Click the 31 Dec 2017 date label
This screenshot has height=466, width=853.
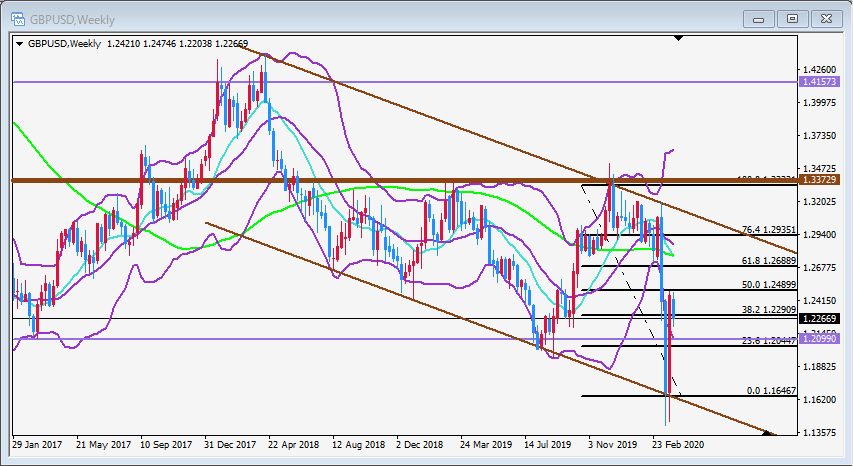coord(230,444)
